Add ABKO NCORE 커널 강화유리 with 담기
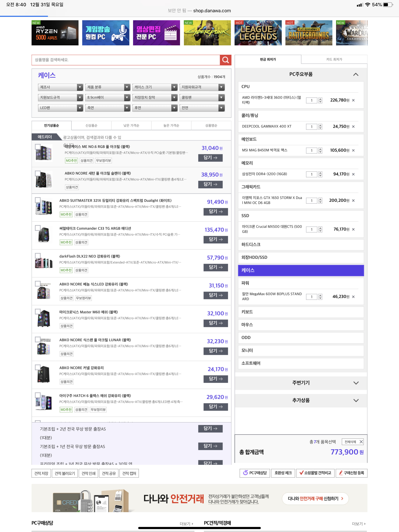 point(216,379)
